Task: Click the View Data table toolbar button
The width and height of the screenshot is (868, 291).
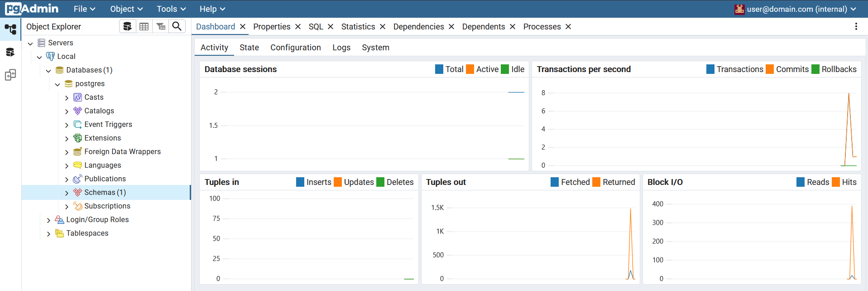Action: pyautogui.click(x=144, y=26)
